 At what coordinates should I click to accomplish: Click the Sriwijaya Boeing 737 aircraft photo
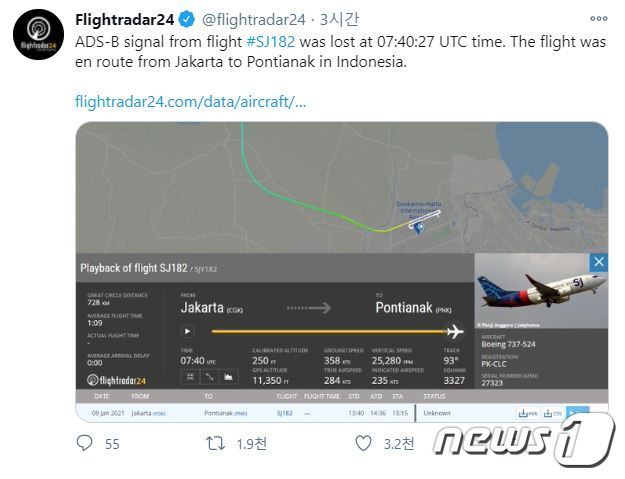[541, 290]
